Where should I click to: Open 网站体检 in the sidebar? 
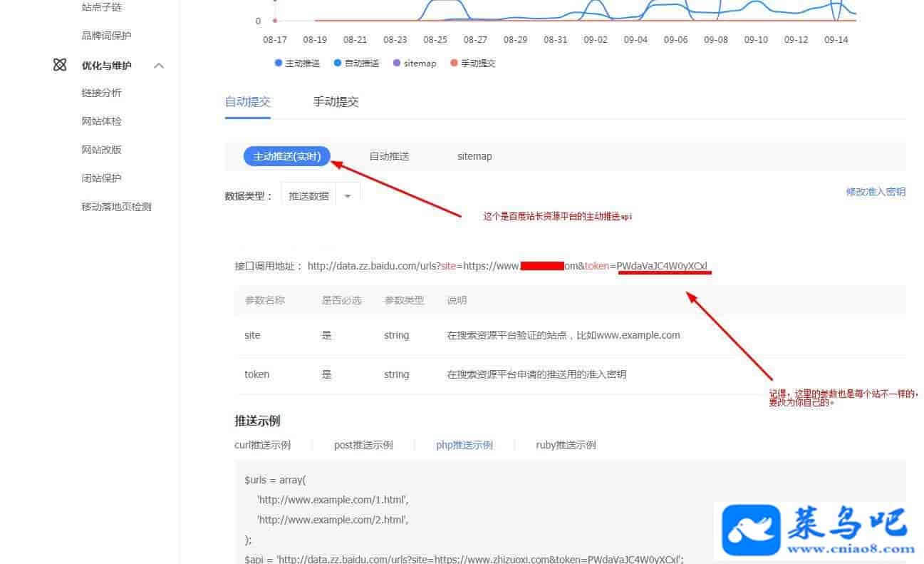coord(102,121)
